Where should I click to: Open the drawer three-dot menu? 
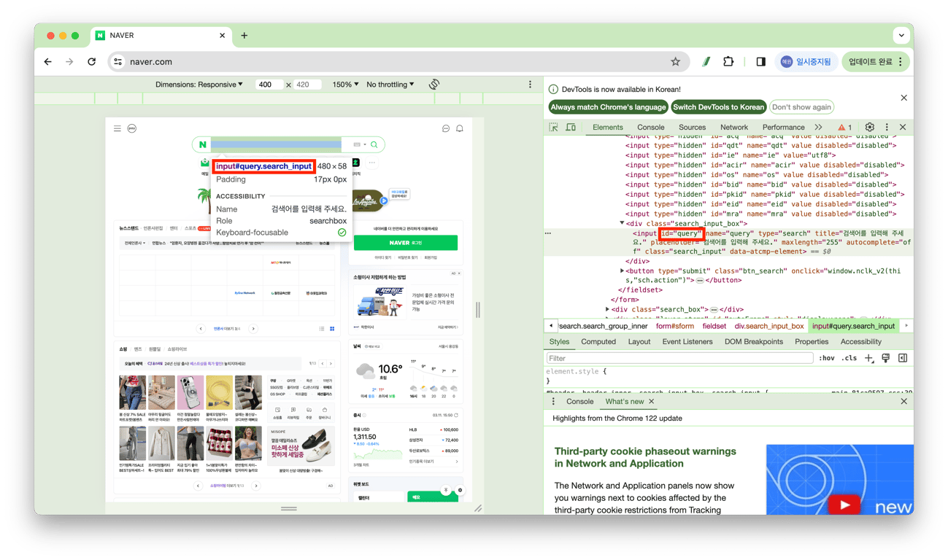point(553,402)
